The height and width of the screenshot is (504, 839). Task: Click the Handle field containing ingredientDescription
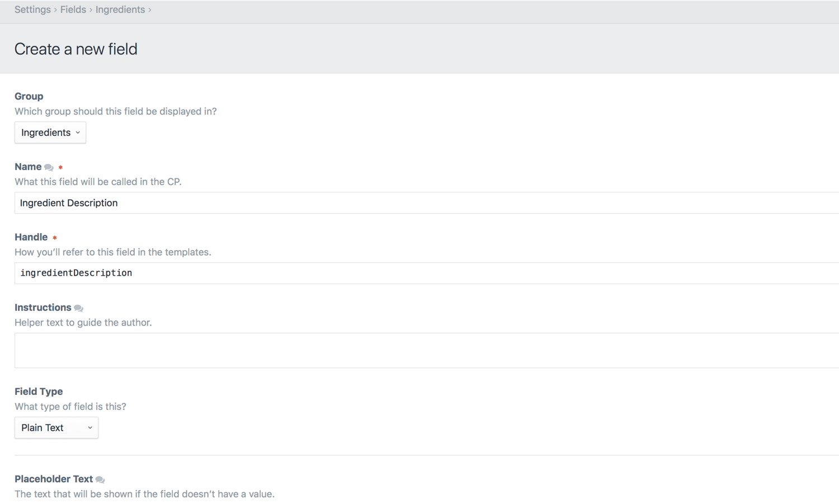tap(427, 273)
